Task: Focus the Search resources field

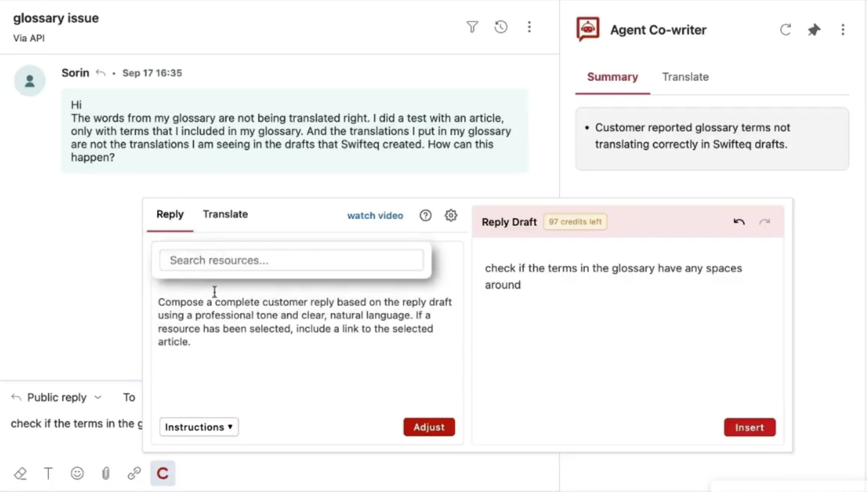Action: pyautogui.click(x=291, y=260)
